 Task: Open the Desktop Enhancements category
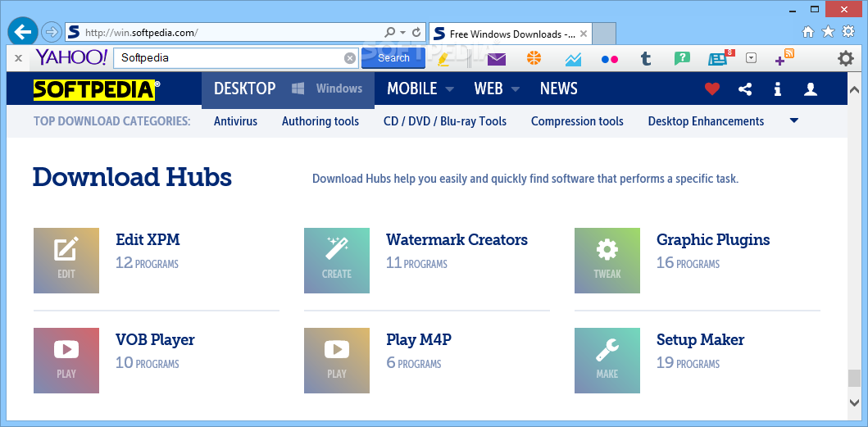pyautogui.click(x=706, y=121)
